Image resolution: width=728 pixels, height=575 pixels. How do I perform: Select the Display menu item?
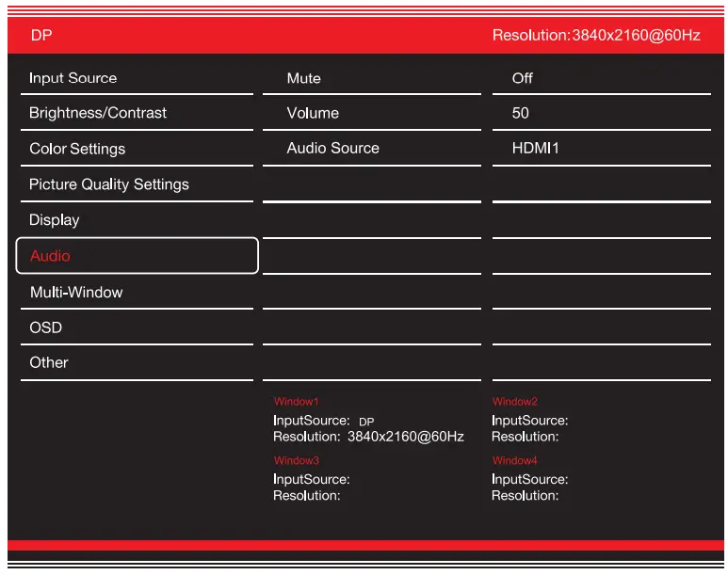[137, 219]
